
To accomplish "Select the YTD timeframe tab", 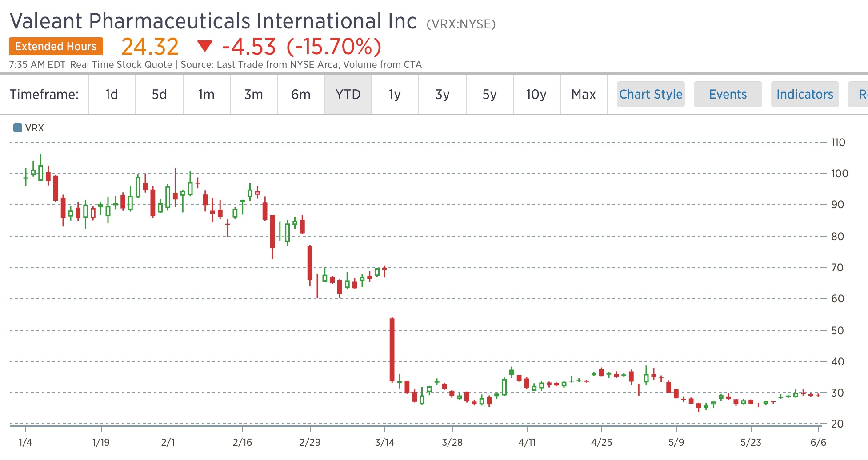I will pyautogui.click(x=348, y=94).
